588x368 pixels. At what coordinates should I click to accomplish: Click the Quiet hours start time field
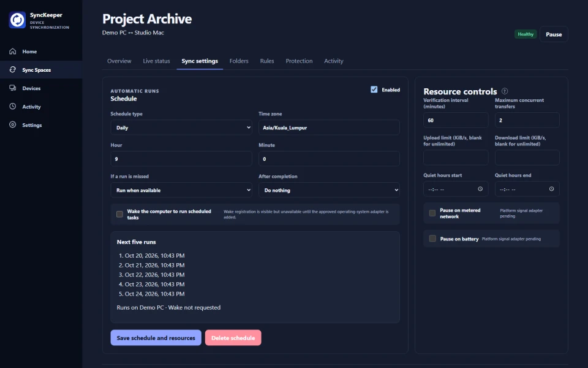(x=456, y=189)
